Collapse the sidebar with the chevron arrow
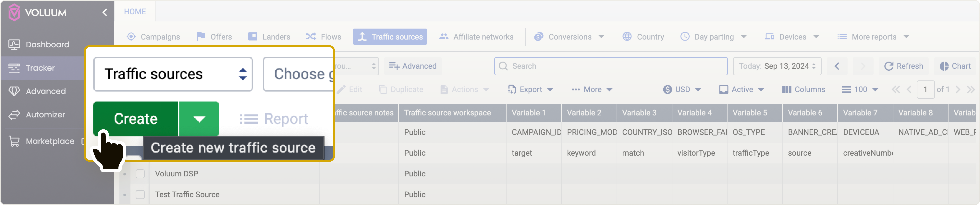This screenshot has width=980, height=205. 105,13
